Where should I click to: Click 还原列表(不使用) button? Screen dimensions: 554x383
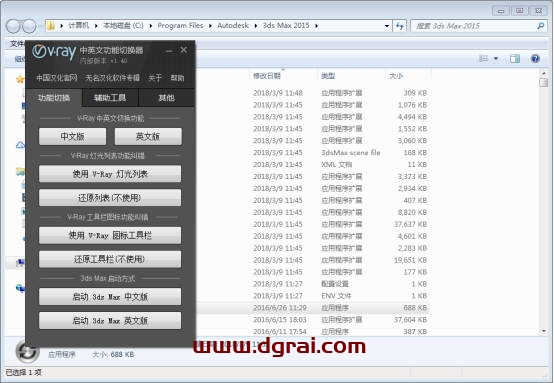tap(110, 198)
